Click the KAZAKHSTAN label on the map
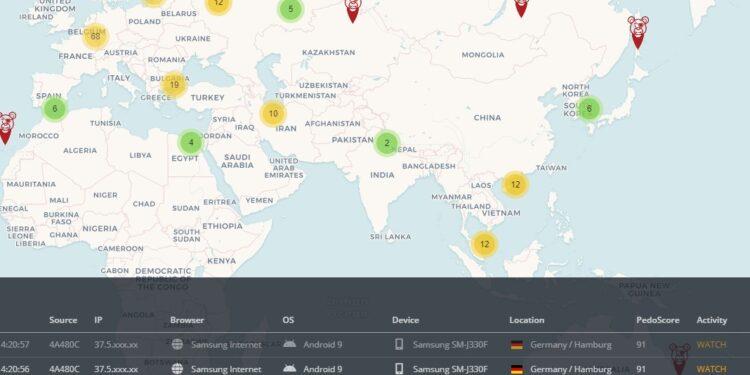750x375 pixels. 329,52
